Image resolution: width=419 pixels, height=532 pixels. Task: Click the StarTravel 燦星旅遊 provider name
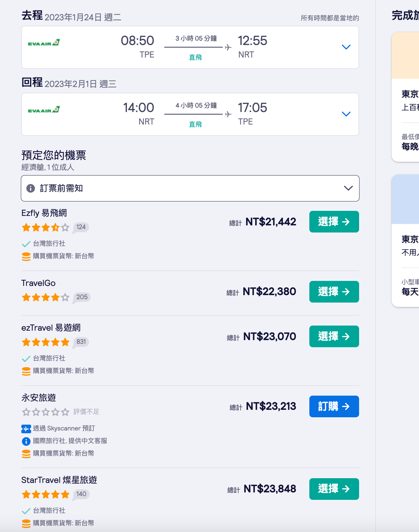[59, 480]
